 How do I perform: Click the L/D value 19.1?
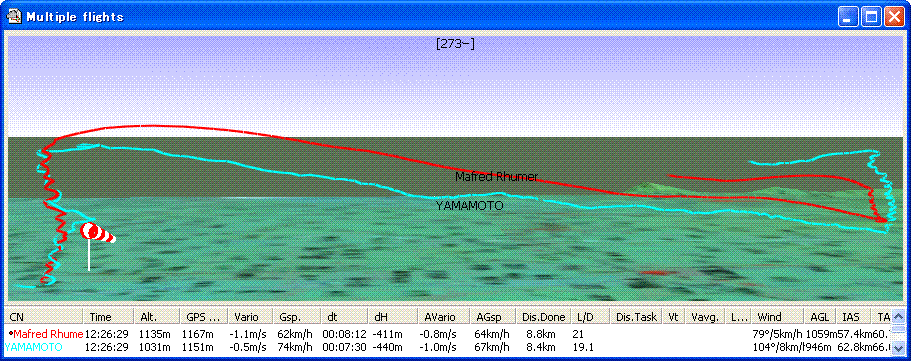582,347
